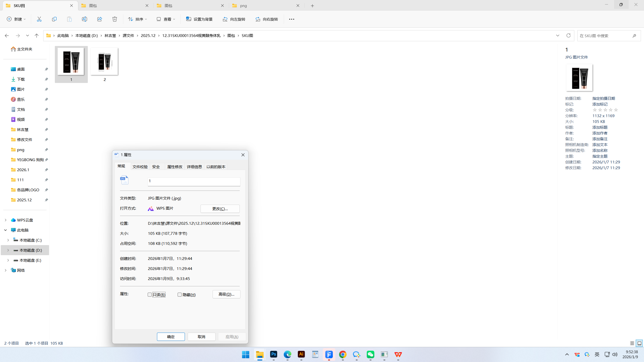
Task: Expand 本地磁盘 (C:) tree node
Action: click(x=8, y=240)
